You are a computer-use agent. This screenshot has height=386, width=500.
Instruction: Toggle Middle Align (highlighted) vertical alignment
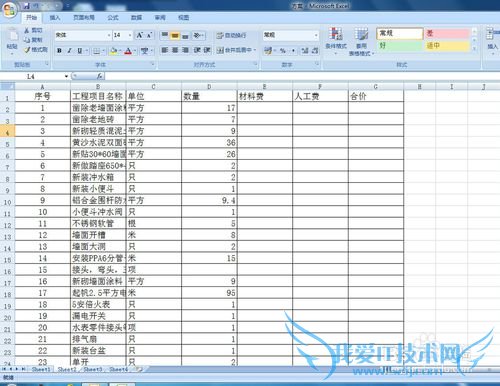point(175,35)
